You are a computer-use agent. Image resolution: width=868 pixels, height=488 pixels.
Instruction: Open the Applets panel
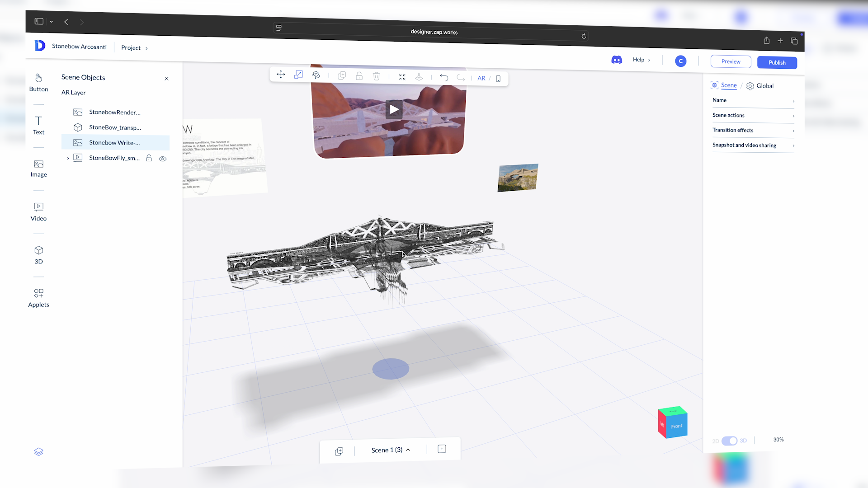click(39, 298)
